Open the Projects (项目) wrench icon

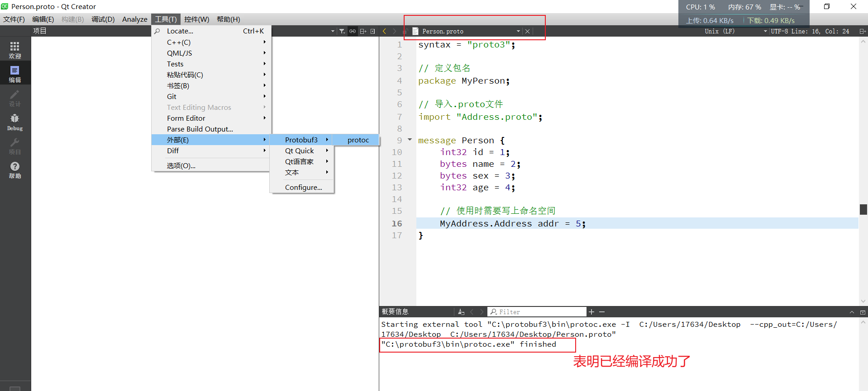[x=15, y=146]
